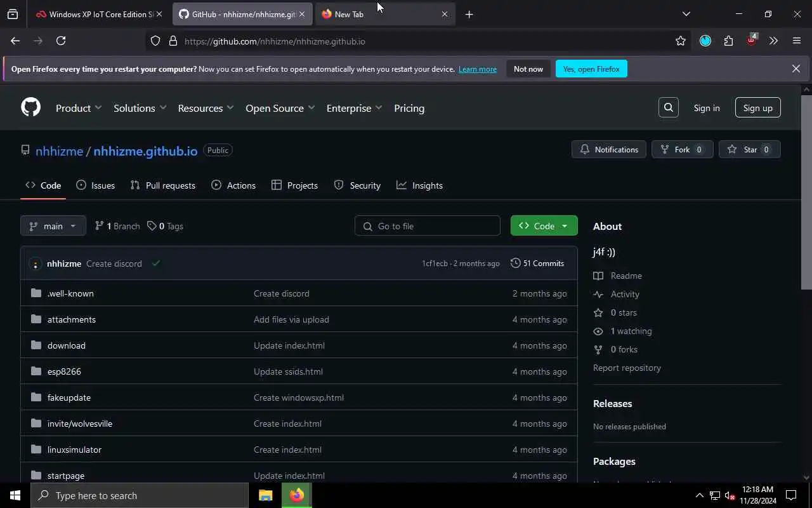Open the Windows notification center icon
812x508 pixels.
791,495
